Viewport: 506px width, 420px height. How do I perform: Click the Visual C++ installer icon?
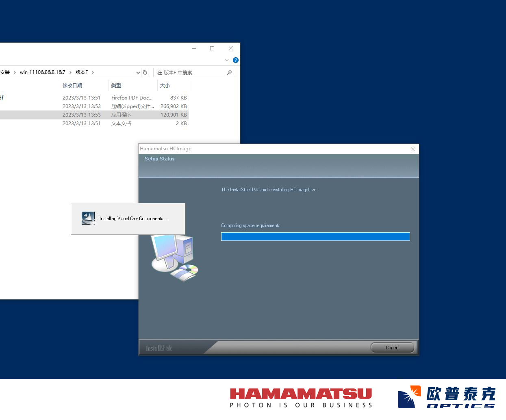[88, 218]
